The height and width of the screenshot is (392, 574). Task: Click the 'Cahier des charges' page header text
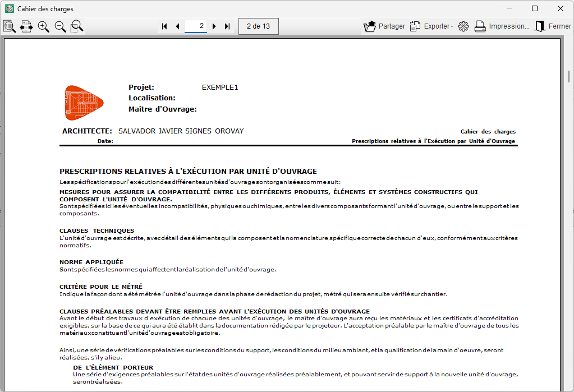[x=488, y=131]
